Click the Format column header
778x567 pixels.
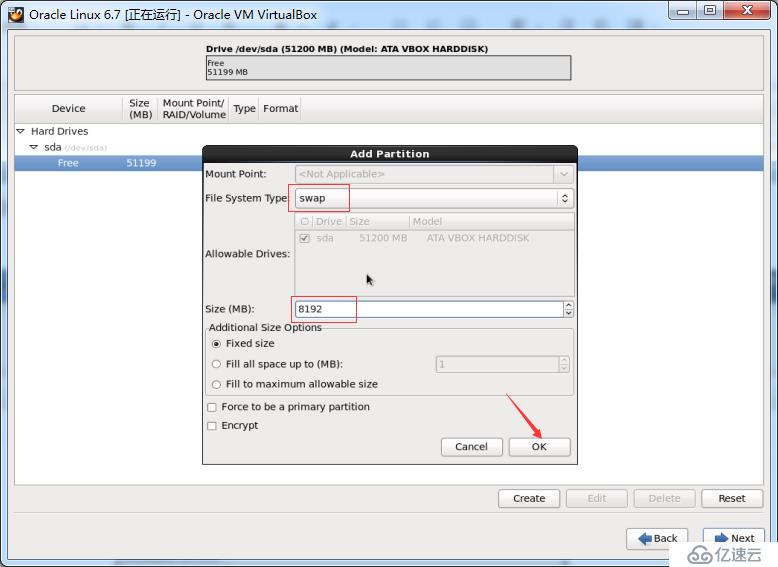click(x=280, y=109)
